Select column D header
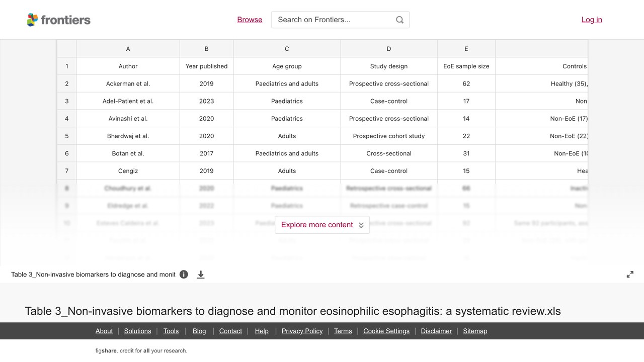The height and width of the screenshot is (362, 644). pyautogui.click(x=389, y=49)
